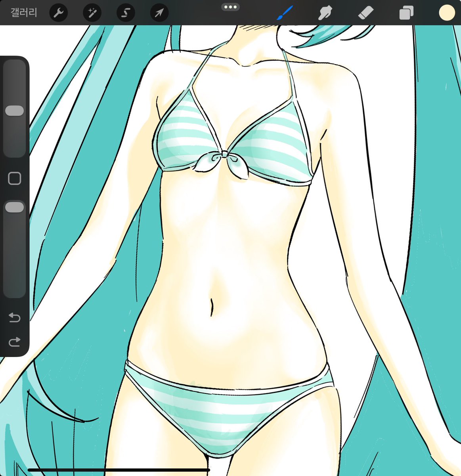Click the brush size slider handle
Image resolution: width=461 pixels, height=476 pixels.
click(15, 111)
